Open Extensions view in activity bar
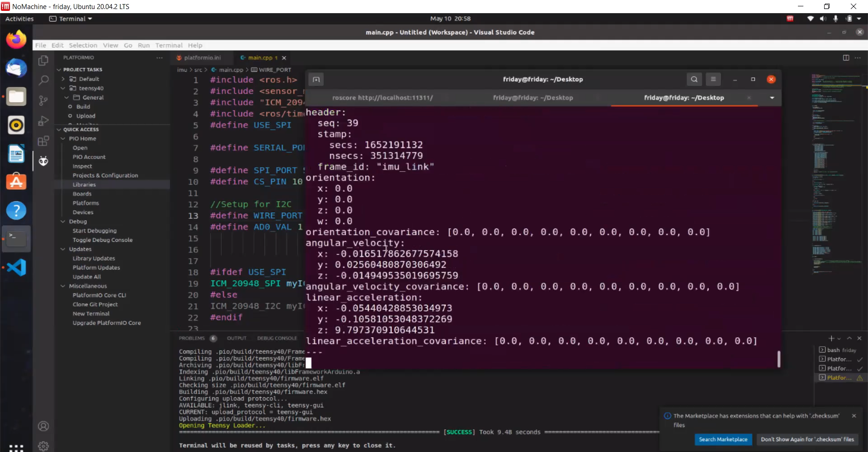The width and height of the screenshot is (868, 452). (x=43, y=141)
